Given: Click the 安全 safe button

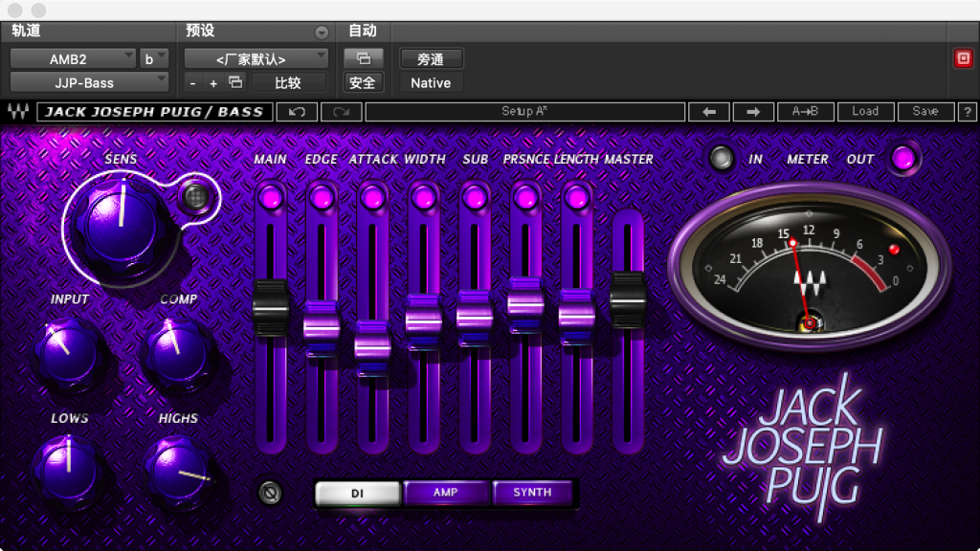Looking at the screenshot, I should (x=363, y=82).
